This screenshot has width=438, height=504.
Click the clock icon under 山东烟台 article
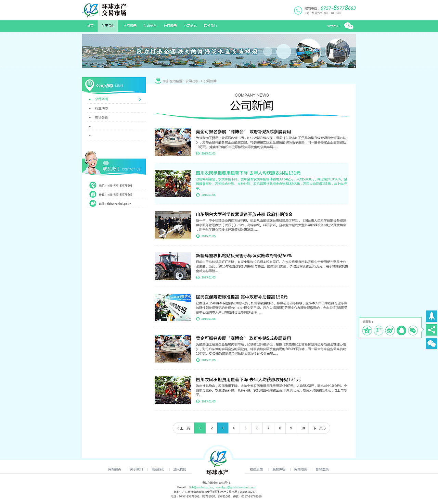point(198,236)
